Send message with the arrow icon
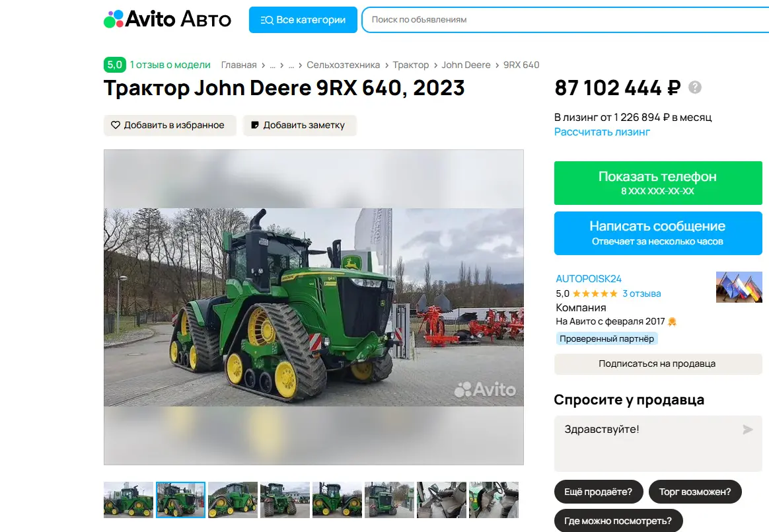The height and width of the screenshot is (532, 769). tap(747, 430)
